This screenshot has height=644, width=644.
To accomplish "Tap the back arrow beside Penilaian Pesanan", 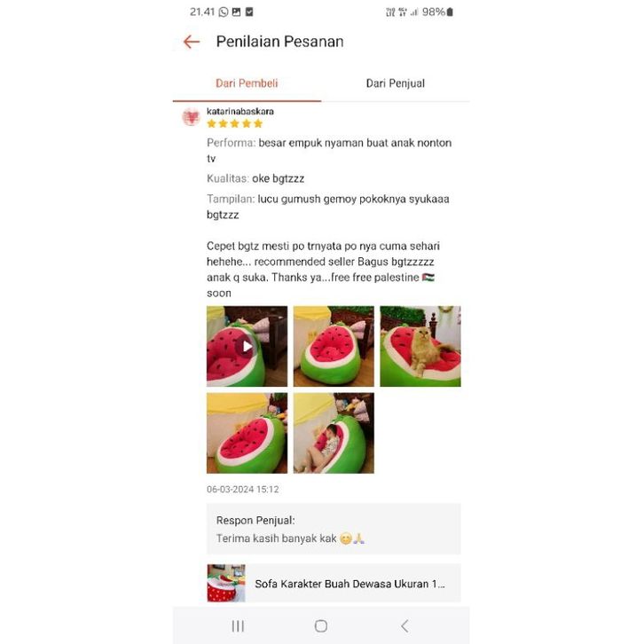I will pyautogui.click(x=192, y=42).
